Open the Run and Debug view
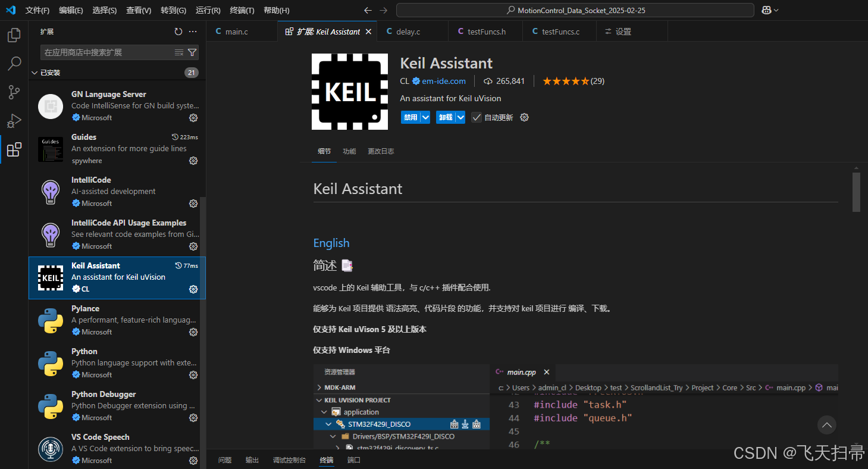868x469 pixels. [x=14, y=121]
